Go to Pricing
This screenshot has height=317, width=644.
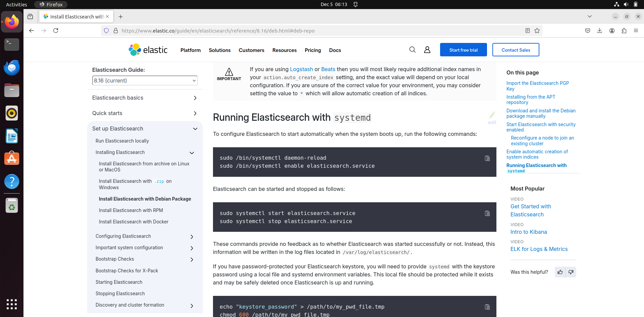pyautogui.click(x=313, y=50)
